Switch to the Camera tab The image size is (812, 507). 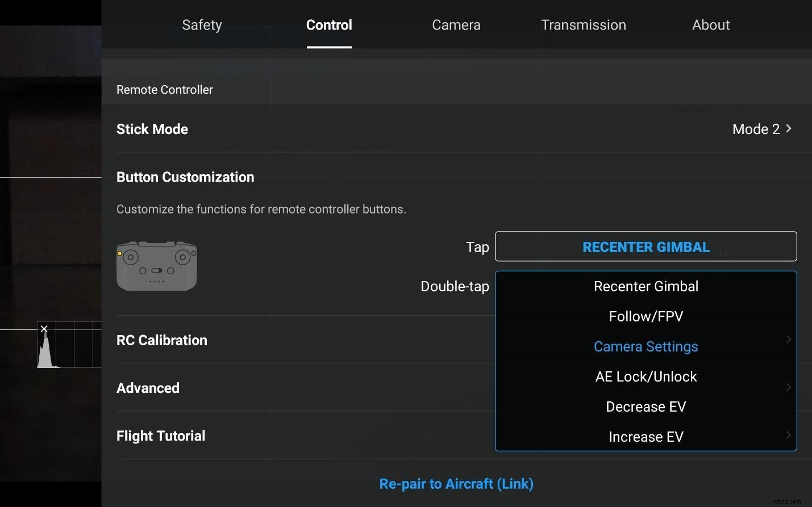(x=456, y=25)
